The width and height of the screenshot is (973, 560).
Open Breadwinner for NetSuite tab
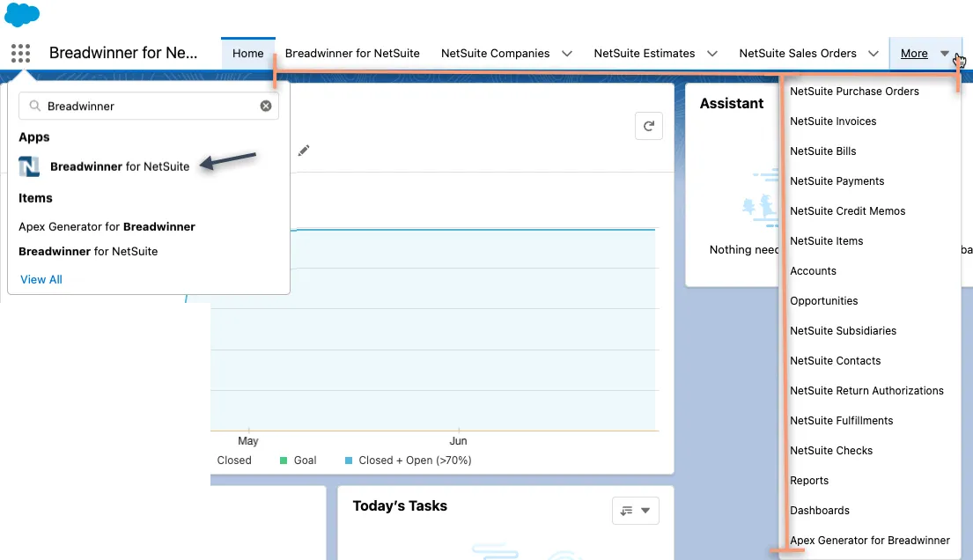coord(352,54)
